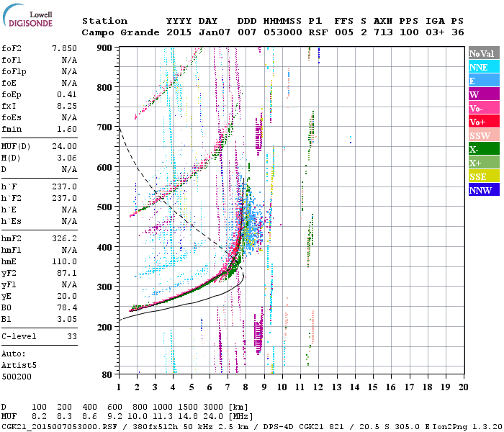Viewport: 504px width, 432px height.
Task: Select the SSW legend swatch
Action: (x=484, y=135)
